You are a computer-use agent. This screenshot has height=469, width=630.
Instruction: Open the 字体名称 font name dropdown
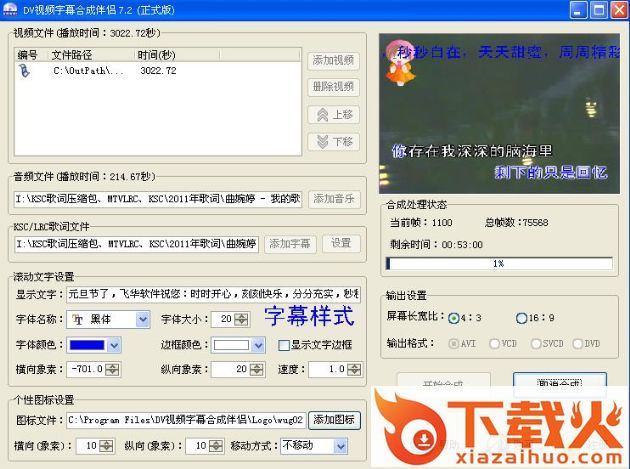coord(145,320)
